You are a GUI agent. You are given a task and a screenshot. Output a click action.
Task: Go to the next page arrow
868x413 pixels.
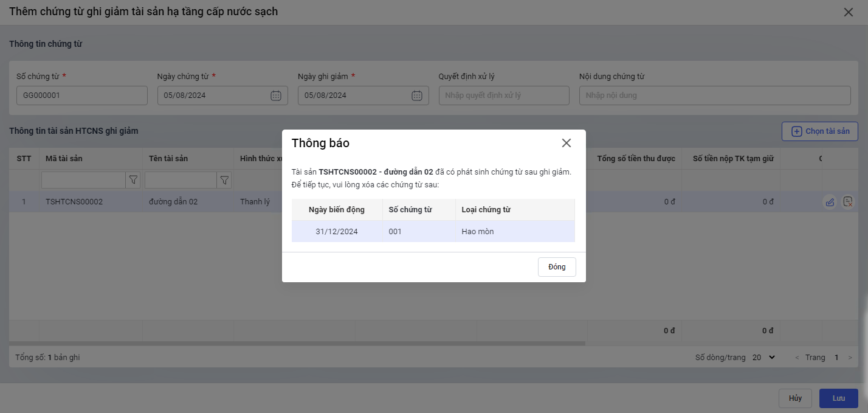tap(851, 358)
